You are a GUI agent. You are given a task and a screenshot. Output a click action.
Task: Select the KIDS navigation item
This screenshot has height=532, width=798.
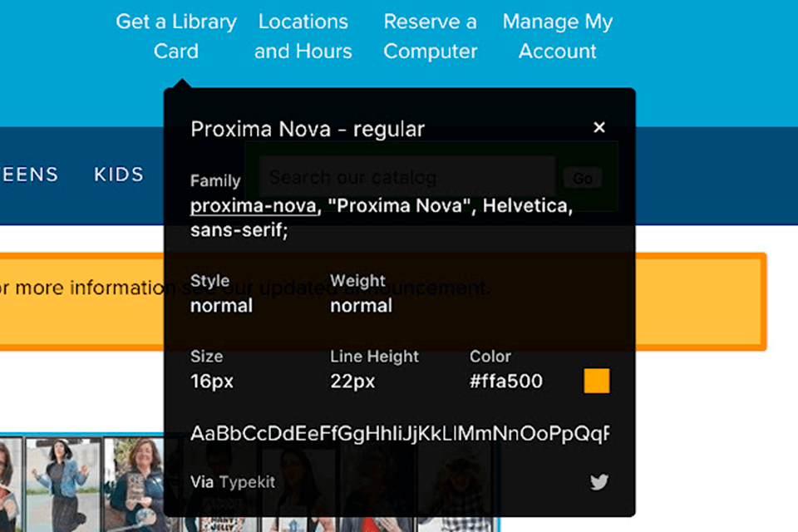click(119, 175)
